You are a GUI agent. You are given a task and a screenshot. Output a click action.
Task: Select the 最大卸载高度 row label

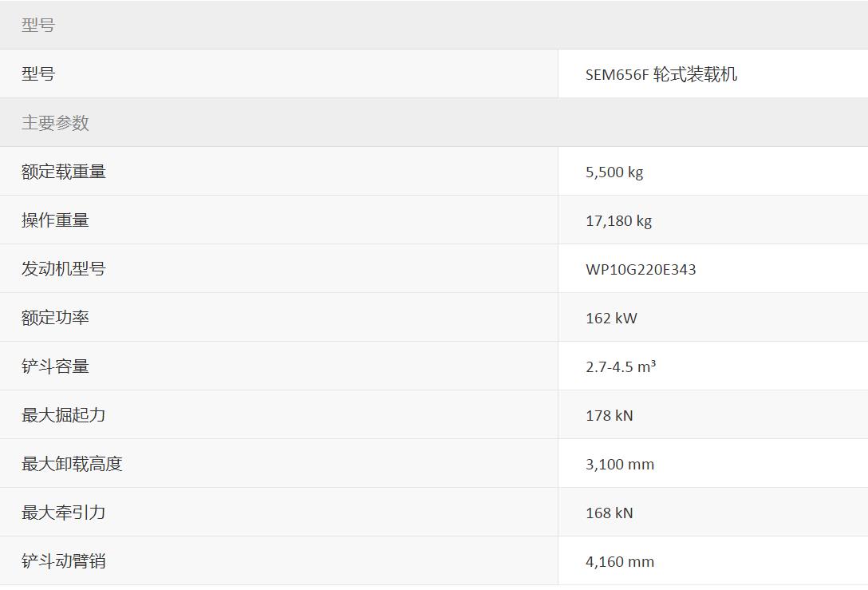click(x=72, y=464)
